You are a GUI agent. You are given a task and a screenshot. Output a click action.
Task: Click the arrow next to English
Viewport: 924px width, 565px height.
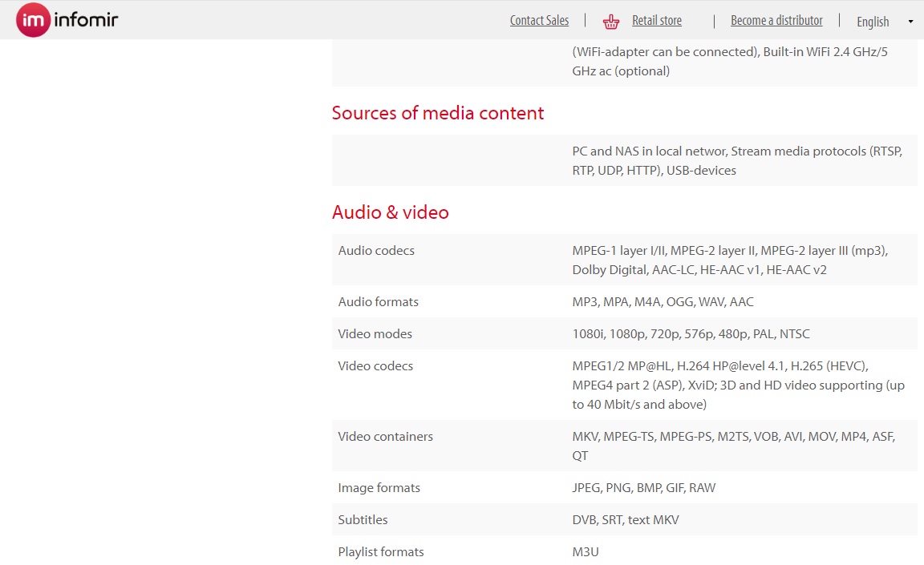pos(910,22)
